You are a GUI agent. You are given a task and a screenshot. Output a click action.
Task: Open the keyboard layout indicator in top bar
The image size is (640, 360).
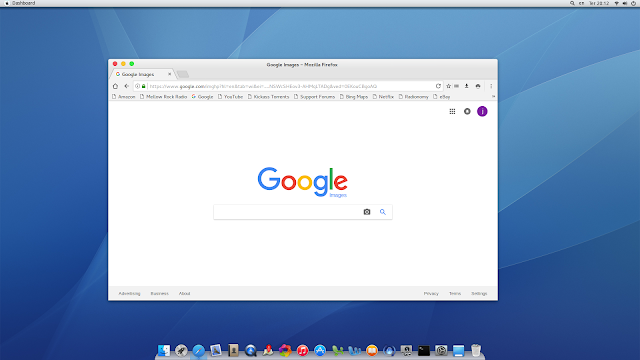(x=581, y=3)
